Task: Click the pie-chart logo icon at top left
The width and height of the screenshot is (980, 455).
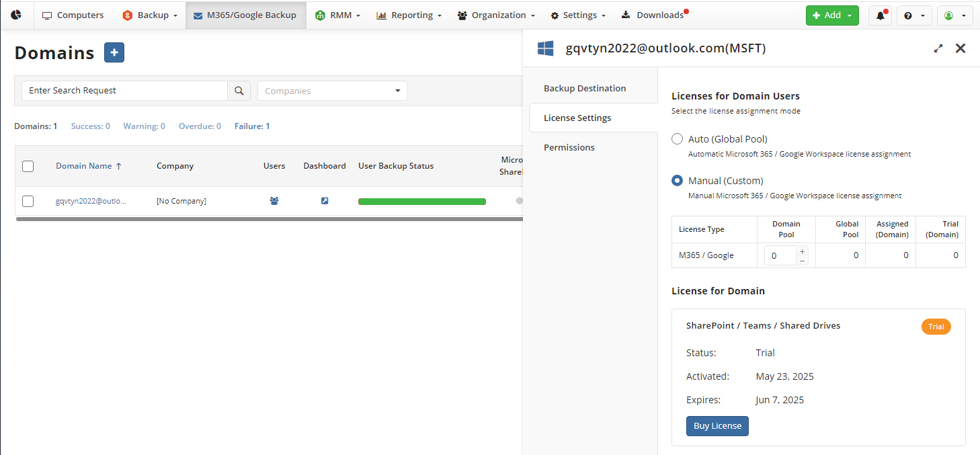Action: 16,15
